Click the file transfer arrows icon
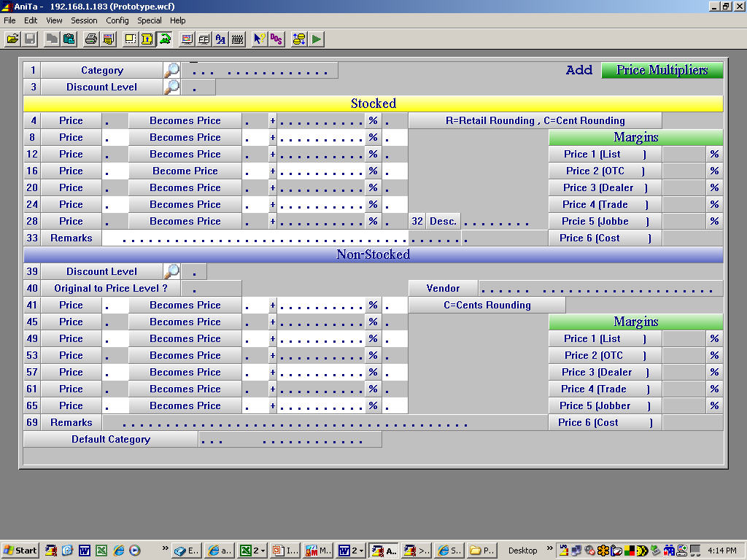The height and width of the screenshot is (560, 747). pyautogui.click(x=299, y=39)
